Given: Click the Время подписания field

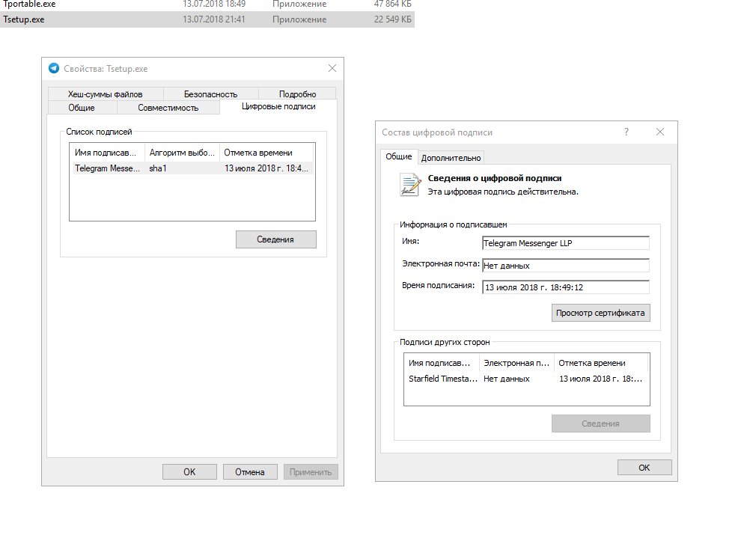Looking at the screenshot, I should [566, 287].
